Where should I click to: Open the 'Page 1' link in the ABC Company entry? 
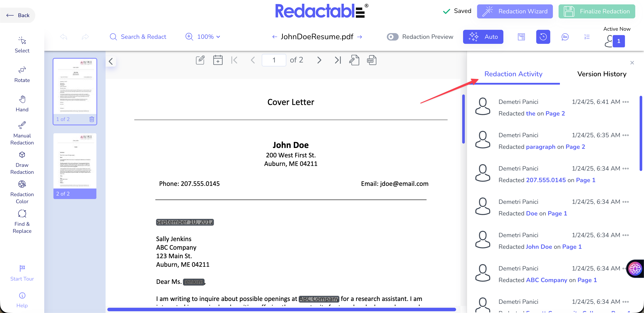[587, 280]
